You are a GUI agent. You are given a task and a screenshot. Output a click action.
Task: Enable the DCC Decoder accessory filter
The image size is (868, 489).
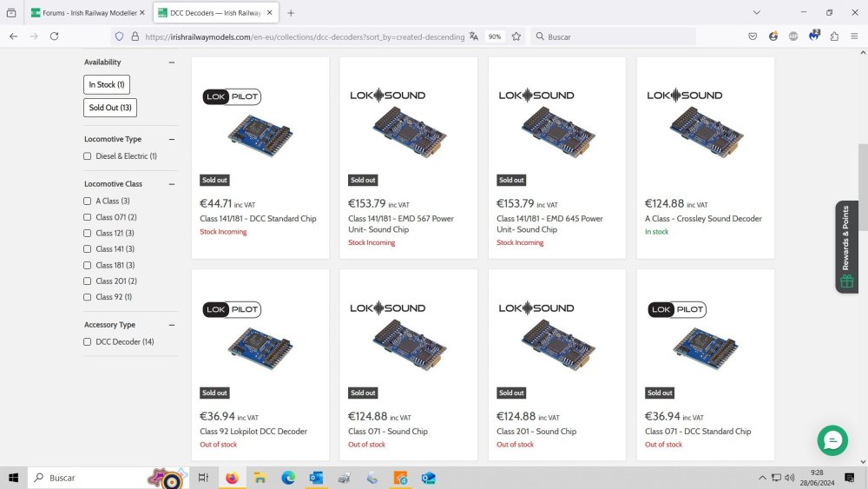(x=87, y=342)
